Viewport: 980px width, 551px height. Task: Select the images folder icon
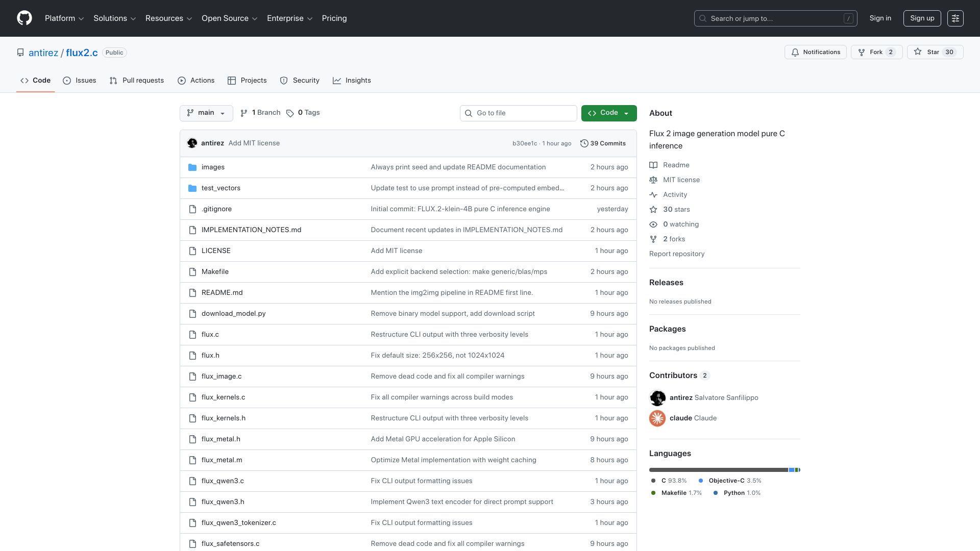pos(192,167)
